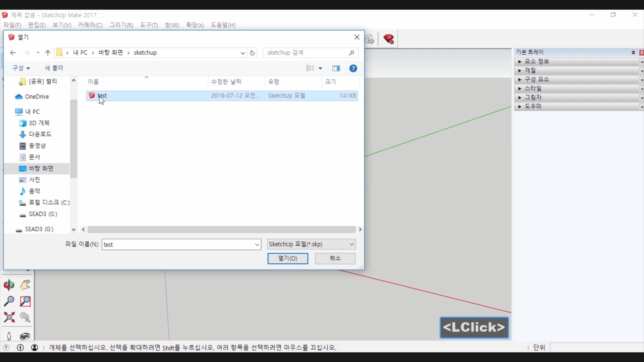Click the 취소 cancel button

point(335,258)
